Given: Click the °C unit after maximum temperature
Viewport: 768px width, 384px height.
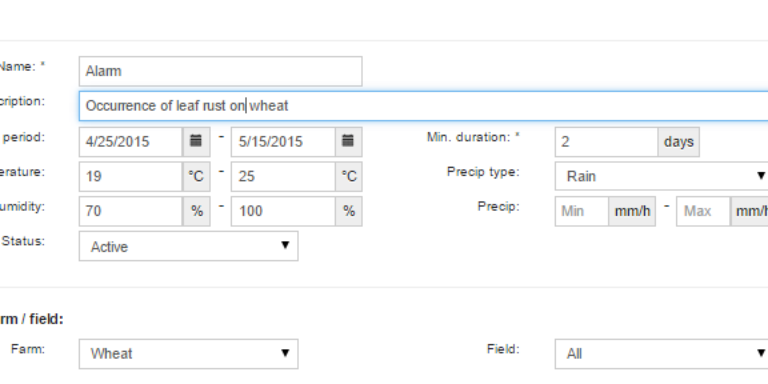Looking at the screenshot, I should pyautogui.click(x=349, y=177).
